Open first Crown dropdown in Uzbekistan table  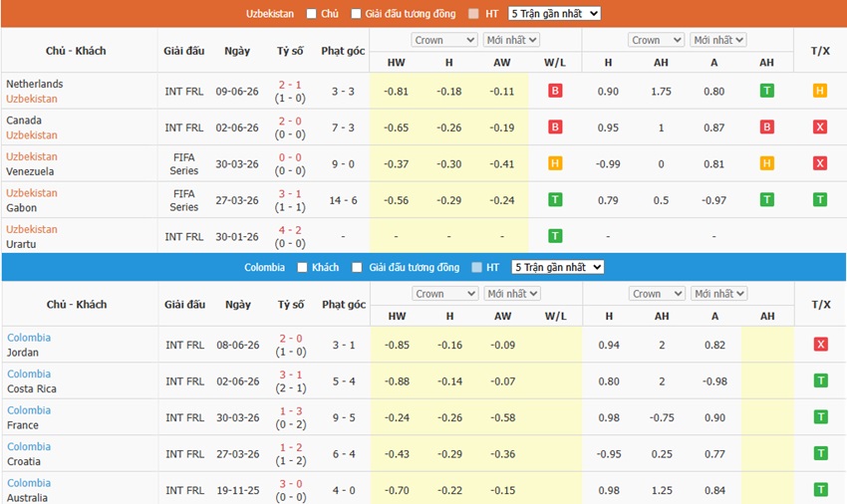click(444, 40)
